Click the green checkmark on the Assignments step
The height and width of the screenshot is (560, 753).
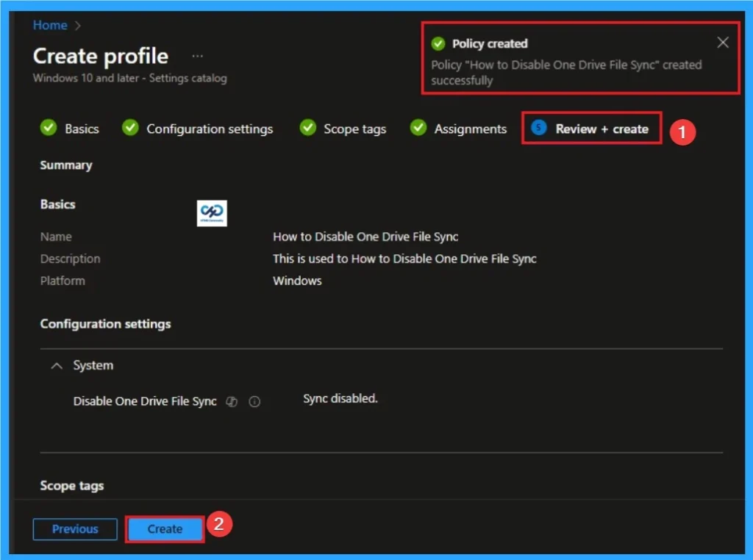pos(418,128)
